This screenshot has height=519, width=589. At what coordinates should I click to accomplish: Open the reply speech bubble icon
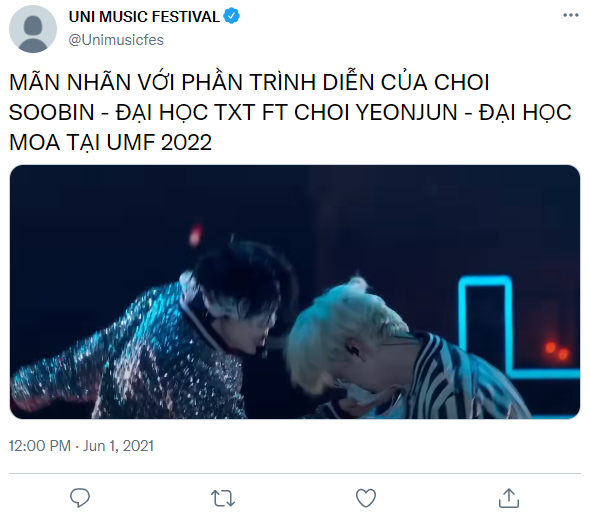(x=80, y=498)
